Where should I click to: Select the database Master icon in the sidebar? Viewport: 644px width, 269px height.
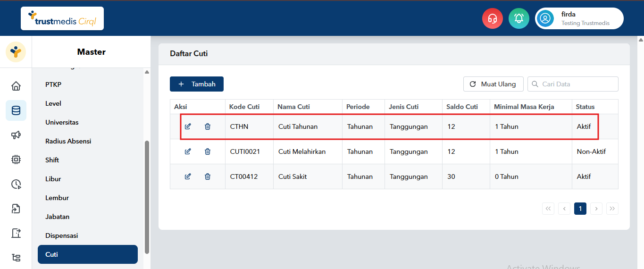click(16, 110)
